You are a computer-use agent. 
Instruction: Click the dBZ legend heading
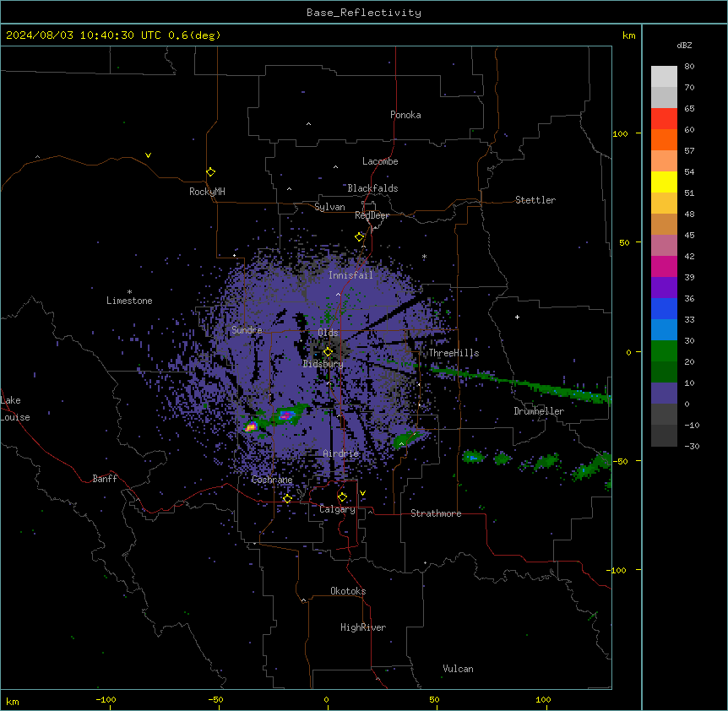tap(684, 45)
